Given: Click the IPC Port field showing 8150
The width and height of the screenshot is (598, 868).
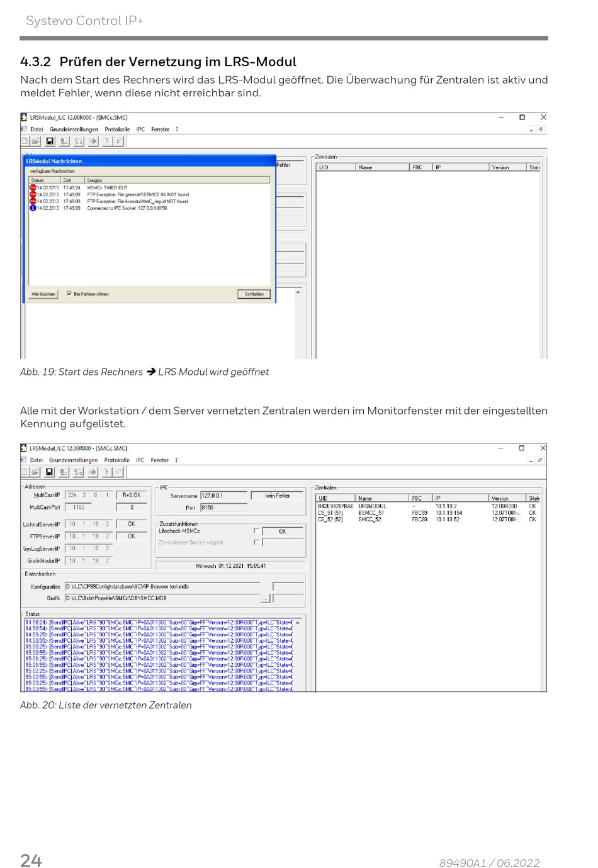Looking at the screenshot, I should tap(223, 508).
